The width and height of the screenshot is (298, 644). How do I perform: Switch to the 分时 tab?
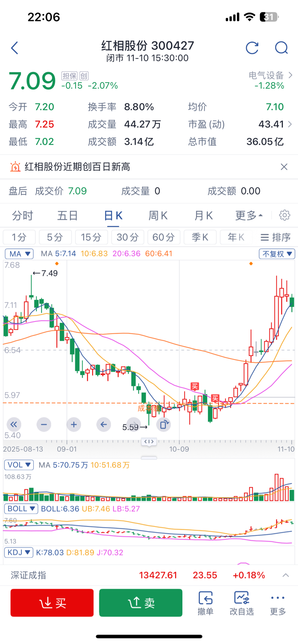click(x=23, y=215)
